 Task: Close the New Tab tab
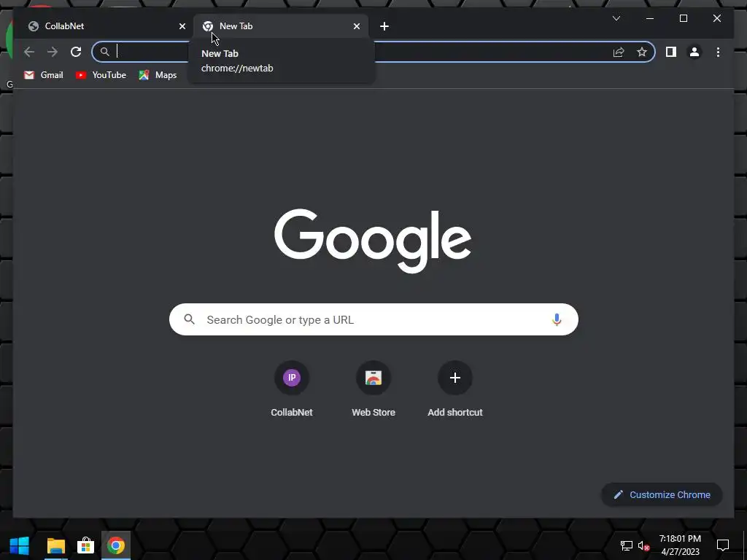coord(356,26)
